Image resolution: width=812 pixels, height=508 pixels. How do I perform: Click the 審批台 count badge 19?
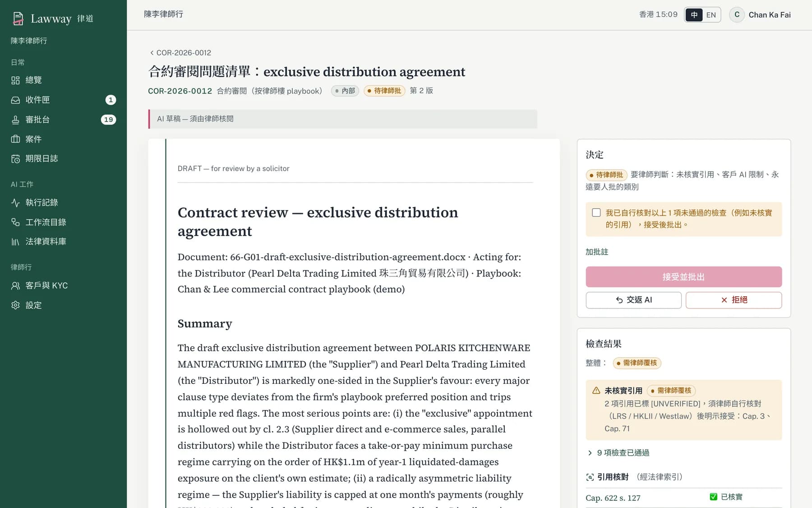click(x=108, y=120)
